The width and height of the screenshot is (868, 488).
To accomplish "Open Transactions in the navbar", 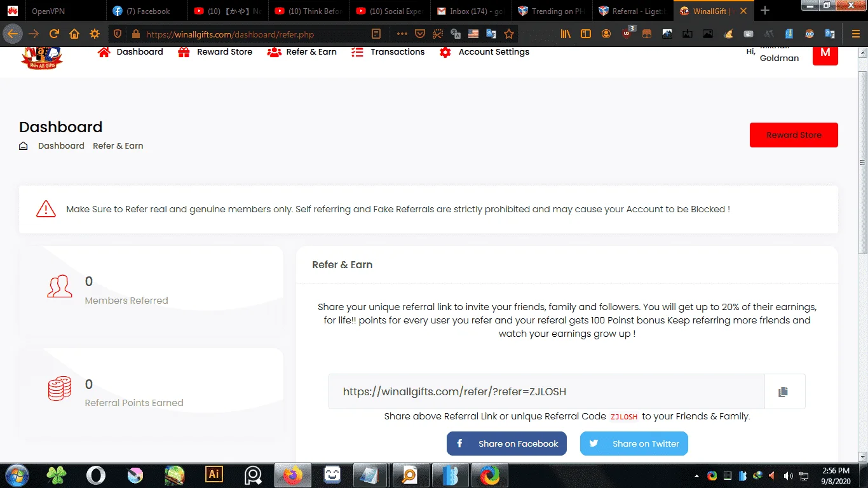I will pyautogui.click(x=398, y=52).
